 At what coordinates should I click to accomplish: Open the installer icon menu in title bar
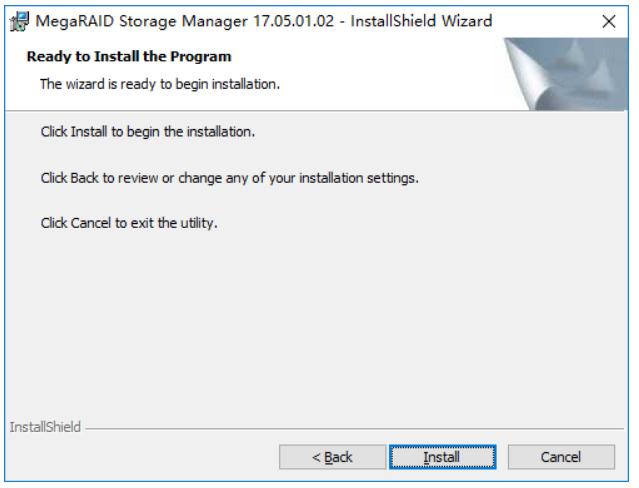click(20, 22)
